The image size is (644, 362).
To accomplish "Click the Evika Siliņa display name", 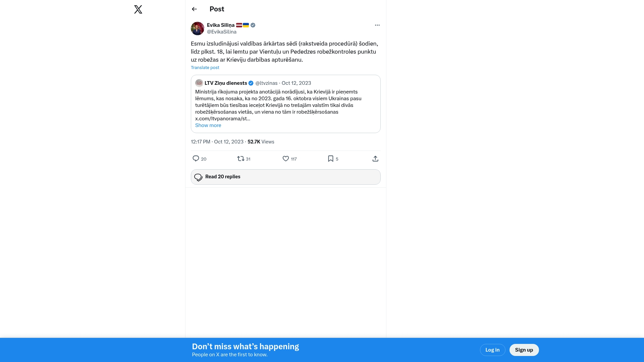I will 221,25.
